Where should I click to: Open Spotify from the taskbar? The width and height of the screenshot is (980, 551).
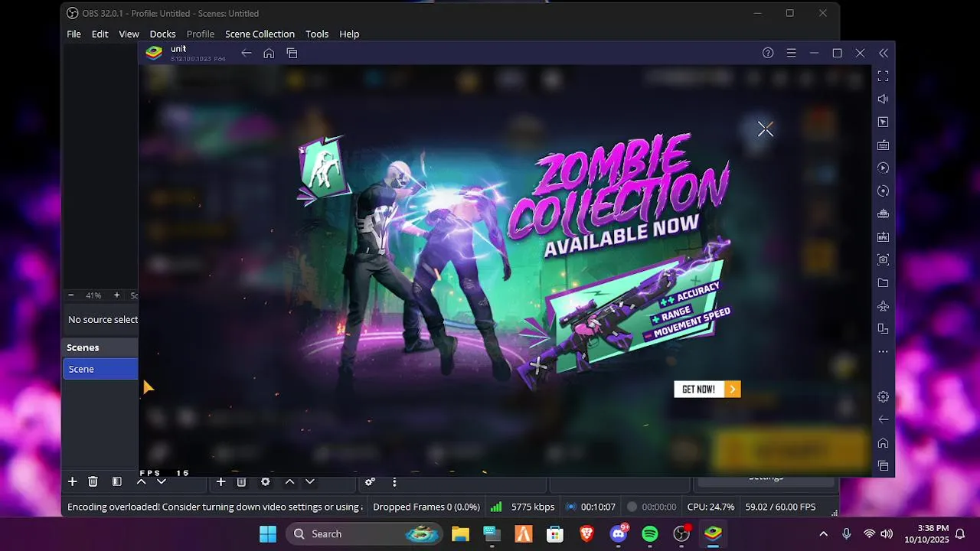point(650,534)
